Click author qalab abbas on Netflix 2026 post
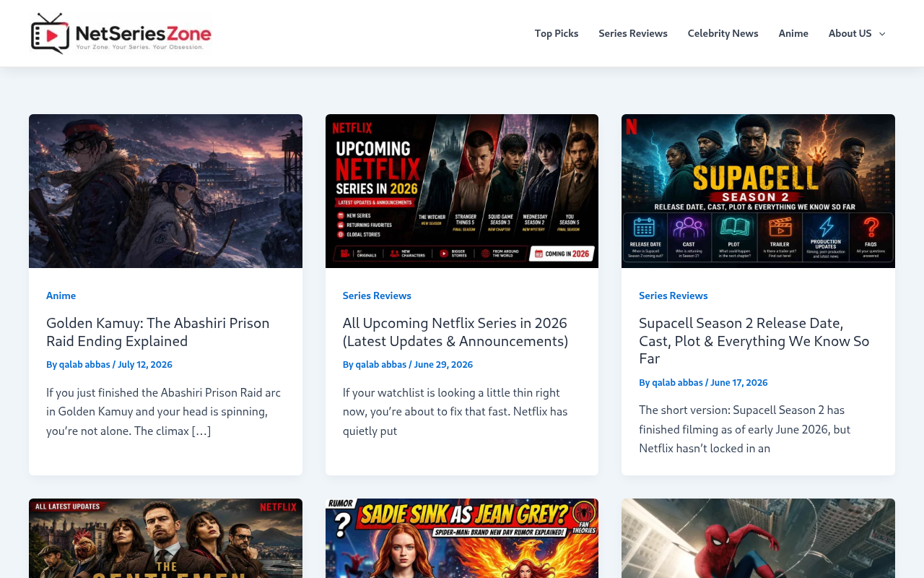The width and height of the screenshot is (924, 578). 381,365
